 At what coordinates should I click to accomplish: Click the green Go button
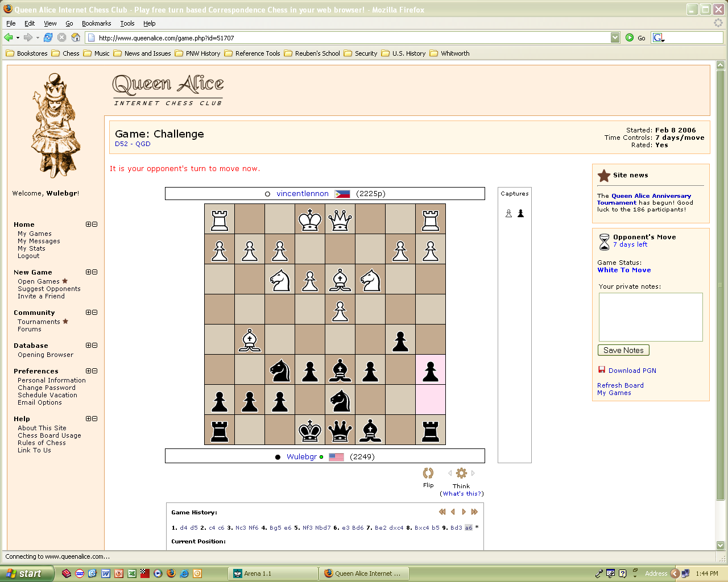[636, 38]
